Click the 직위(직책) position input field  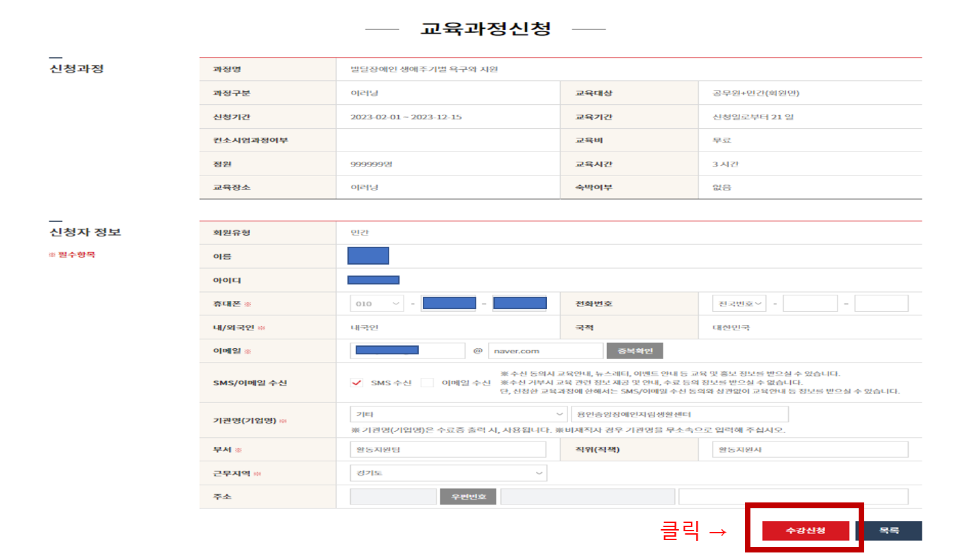coord(810,450)
